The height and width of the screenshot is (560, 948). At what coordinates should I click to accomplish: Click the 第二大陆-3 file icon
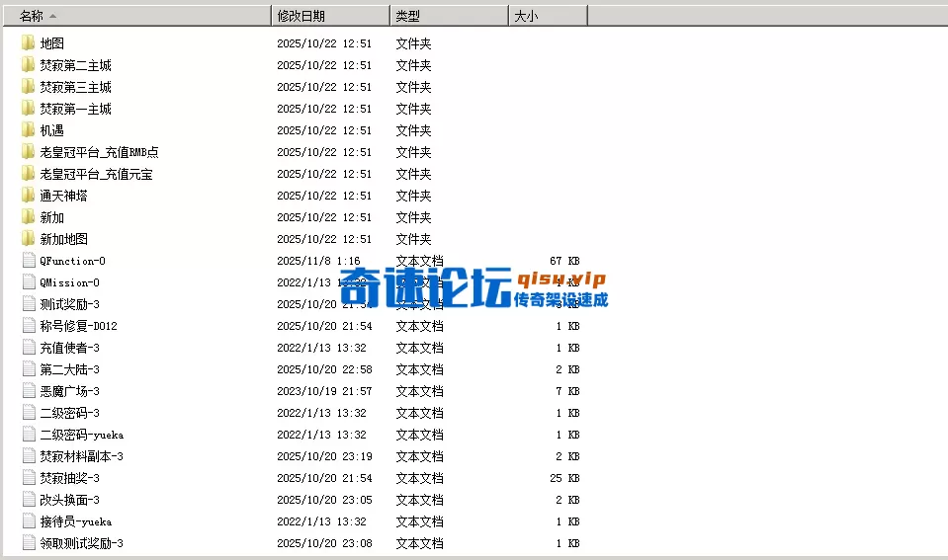click(x=29, y=369)
